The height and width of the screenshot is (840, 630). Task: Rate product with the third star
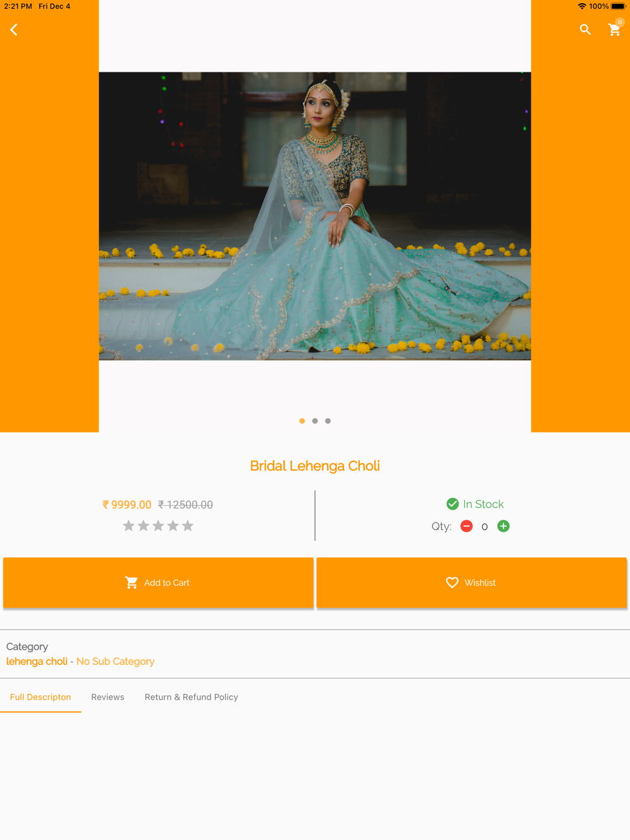(x=158, y=526)
